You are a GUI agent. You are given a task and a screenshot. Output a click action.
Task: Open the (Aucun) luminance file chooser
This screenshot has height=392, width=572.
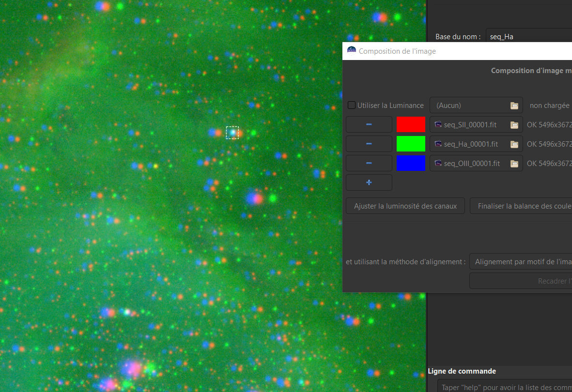click(476, 106)
